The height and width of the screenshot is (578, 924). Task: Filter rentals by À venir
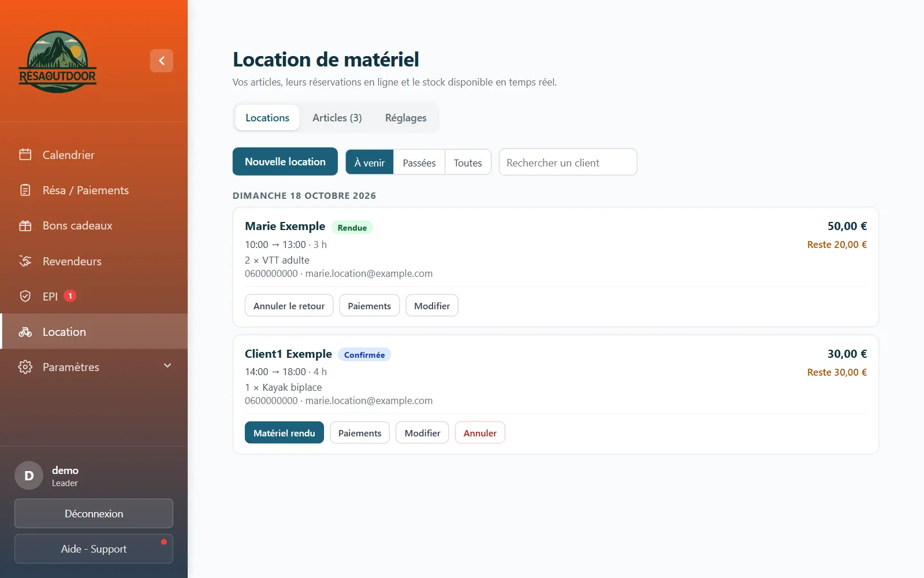[x=370, y=162]
